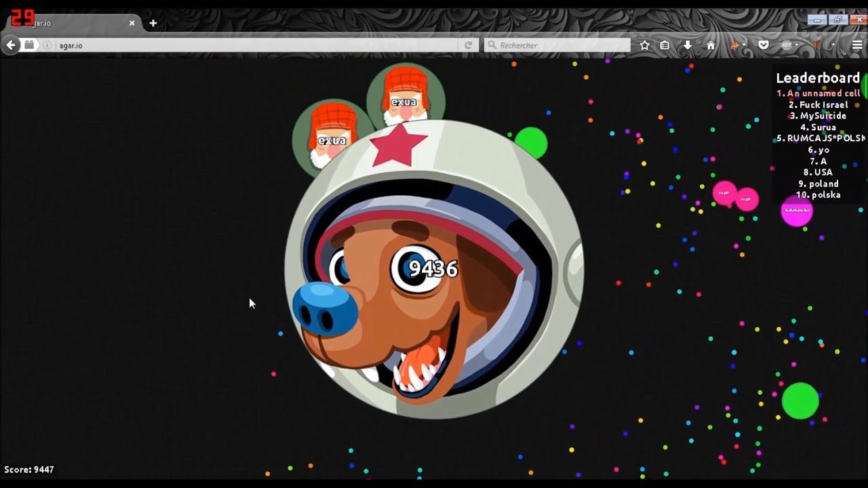Click leaderboard entry 7. A
Viewport: 868px width, 488px height.
tap(818, 161)
